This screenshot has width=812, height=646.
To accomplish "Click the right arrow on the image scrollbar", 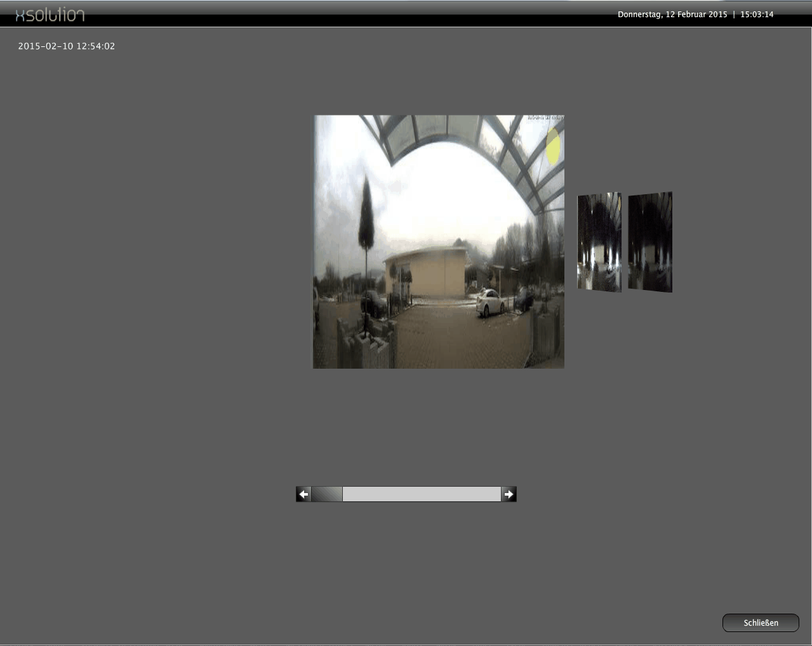I will click(x=509, y=494).
